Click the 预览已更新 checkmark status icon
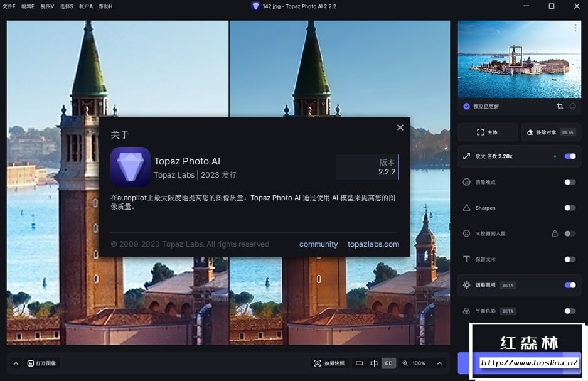Viewport: 588px width, 381px height. click(466, 107)
